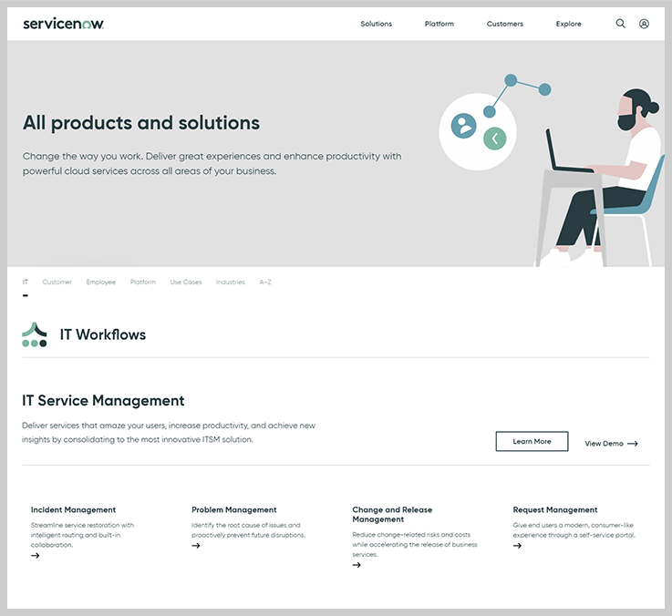This screenshot has height=616, width=672.
Task: Select the IT tab
Action: [x=26, y=282]
